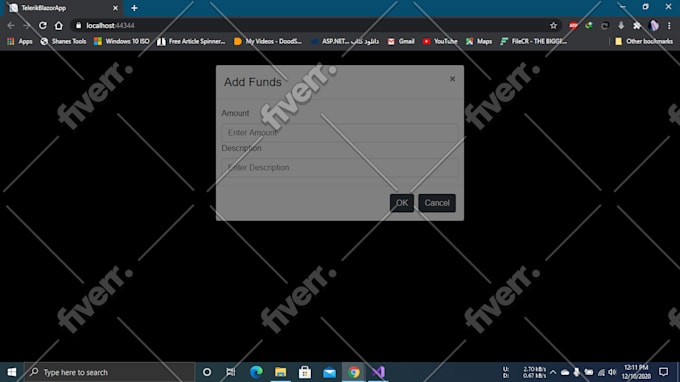Image resolution: width=680 pixels, height=382 pixels.
Task: Open the Windows Start menu
Action: [12, 372]
